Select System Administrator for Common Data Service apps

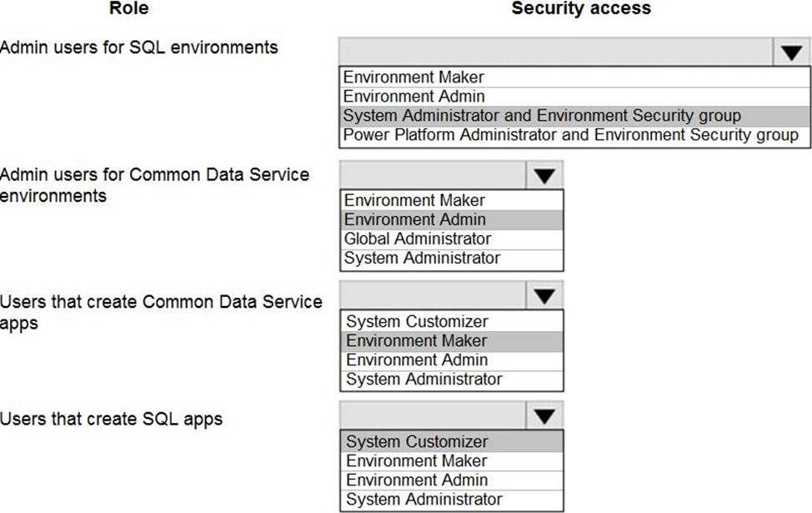(x=424, y=379)
